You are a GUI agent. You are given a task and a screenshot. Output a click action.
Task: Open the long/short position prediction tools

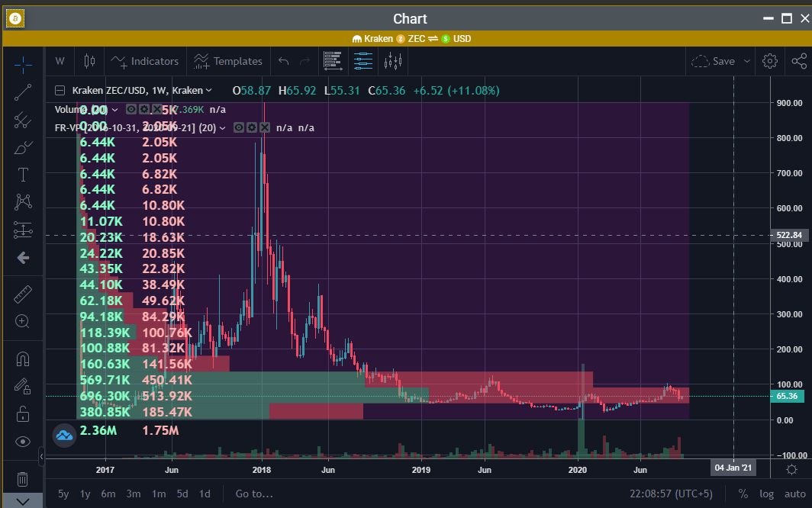(x=23, y=230)
